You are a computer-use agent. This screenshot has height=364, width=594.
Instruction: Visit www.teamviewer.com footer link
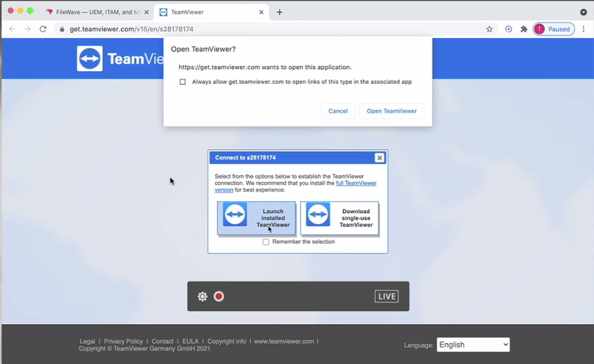[284, 341]
